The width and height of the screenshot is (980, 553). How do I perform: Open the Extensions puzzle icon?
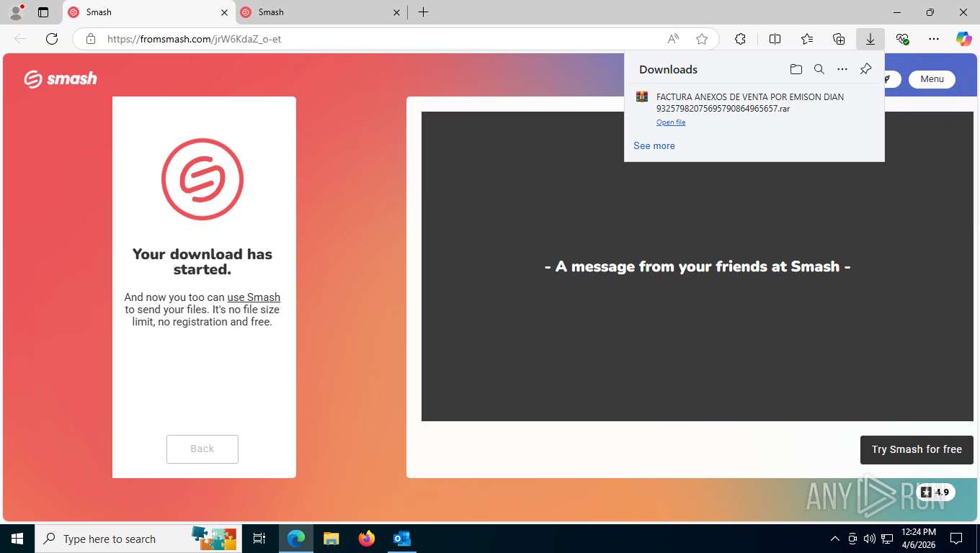click(x=740, y=39)
